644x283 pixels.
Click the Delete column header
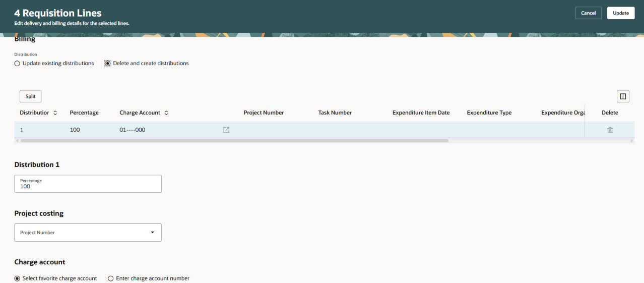(x=610, y=113)
